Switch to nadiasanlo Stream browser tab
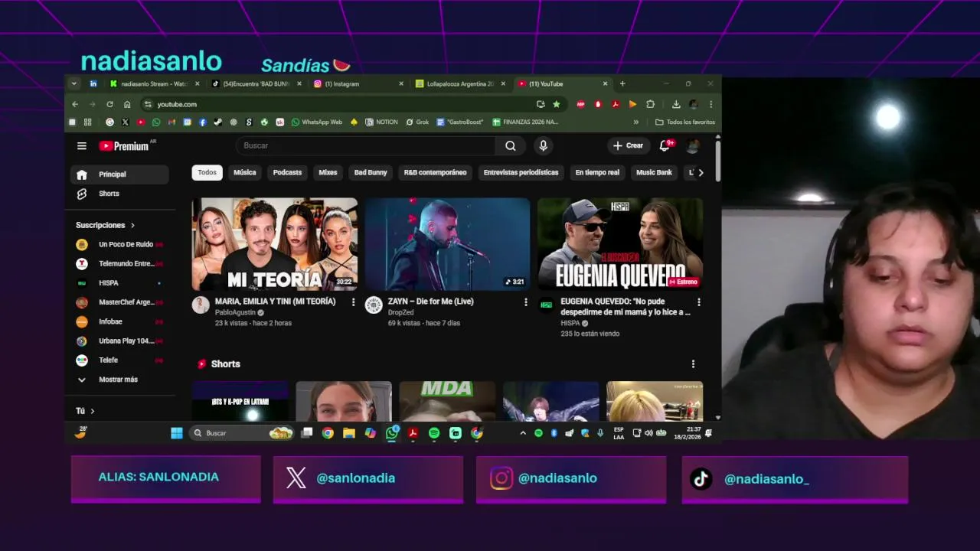The height and width of the screenshot is (551, 980). click(154, 83)
